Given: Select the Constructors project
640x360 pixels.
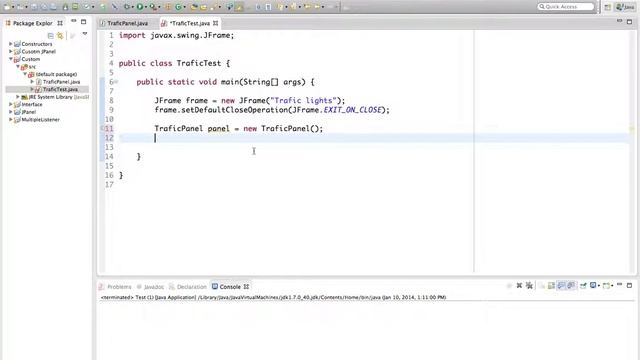Looking at the screenshot, I should pyautogui.click(x=37, y=44).
